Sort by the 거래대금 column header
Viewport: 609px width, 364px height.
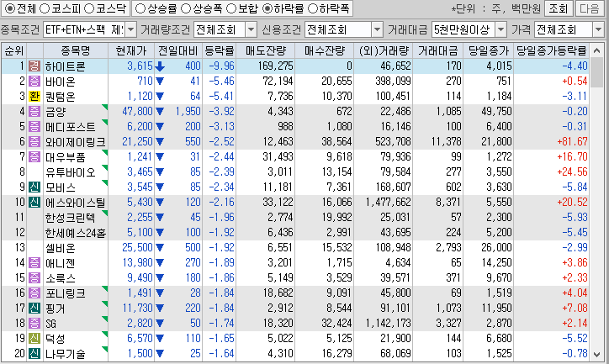tap(437, 50)
